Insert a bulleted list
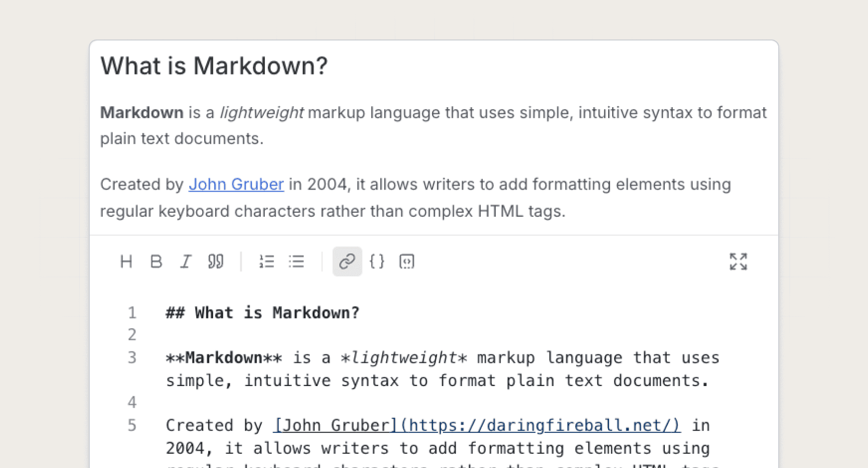 point(296,262)
